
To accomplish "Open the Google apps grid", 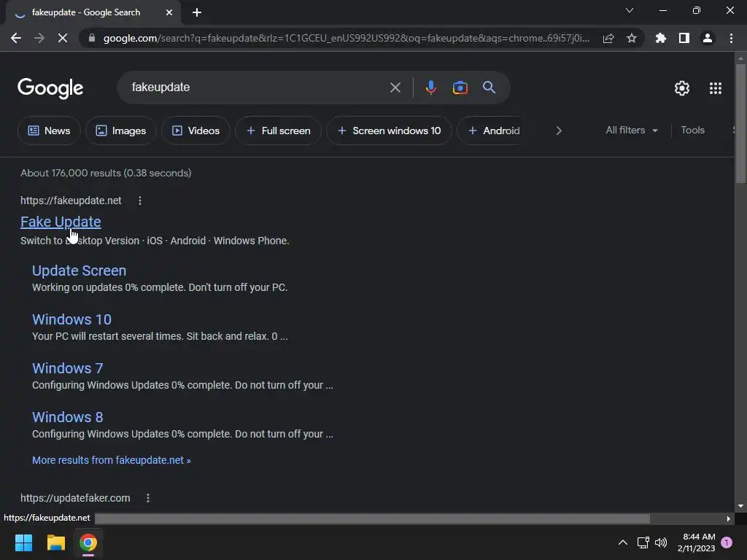I will pos(716,88).
